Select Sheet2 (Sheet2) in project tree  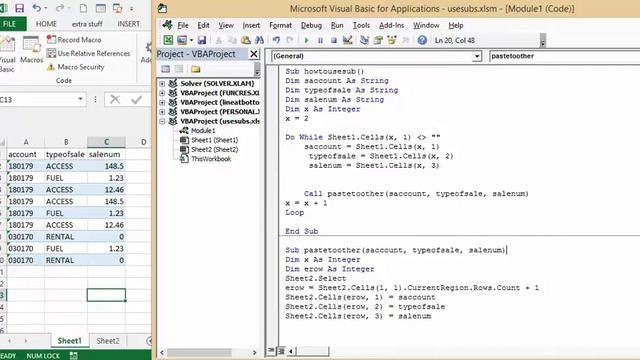[x=214, y=149]
